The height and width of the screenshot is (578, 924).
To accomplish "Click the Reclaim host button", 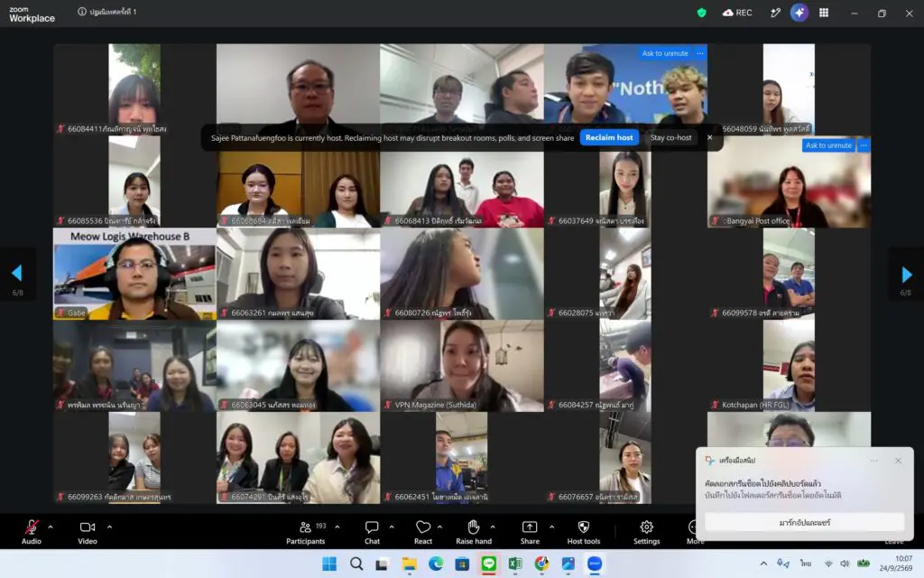I will [x=609, y=137].
